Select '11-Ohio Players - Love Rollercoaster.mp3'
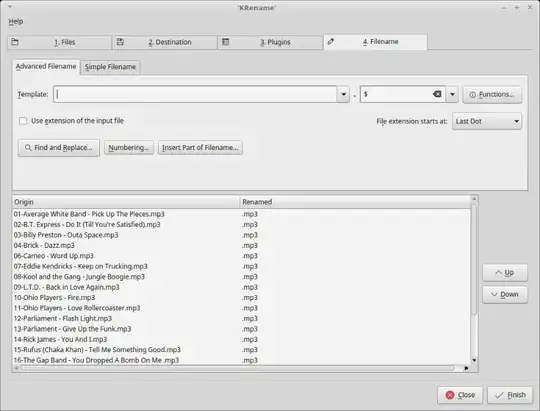Image resolution: width=540 pixels, height=411 pixels. (x=241, y=308)
